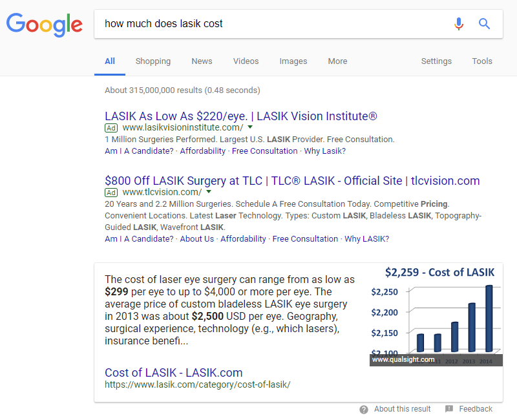Screen dimensions: 517x420
Task: Open TLC's Free Consultation sitelink
Action: point(305,238)
